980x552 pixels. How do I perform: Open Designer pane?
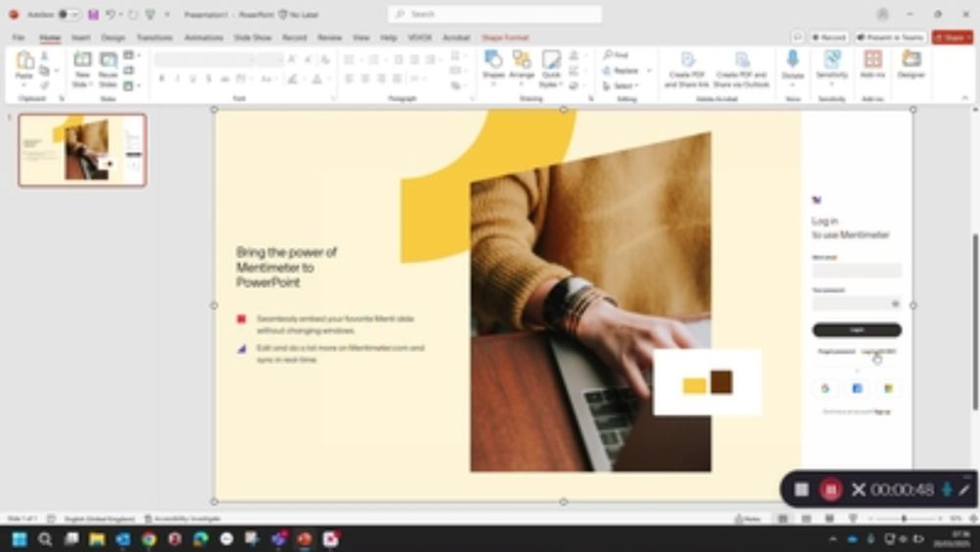pos(911,64)
